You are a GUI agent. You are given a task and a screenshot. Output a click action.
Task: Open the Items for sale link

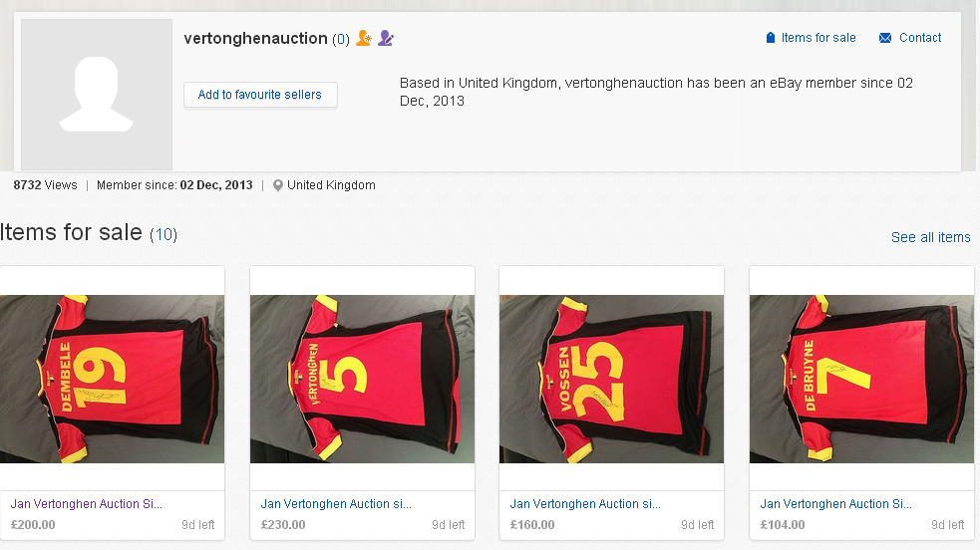(x=818, y=38)
